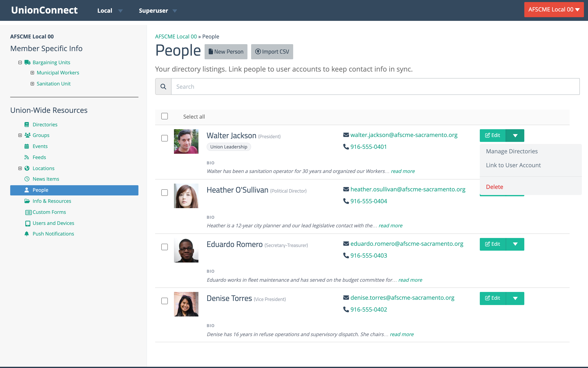The image size is (588, 368).
Task: Expand the Groups tree node
Action: click(20, 135)
